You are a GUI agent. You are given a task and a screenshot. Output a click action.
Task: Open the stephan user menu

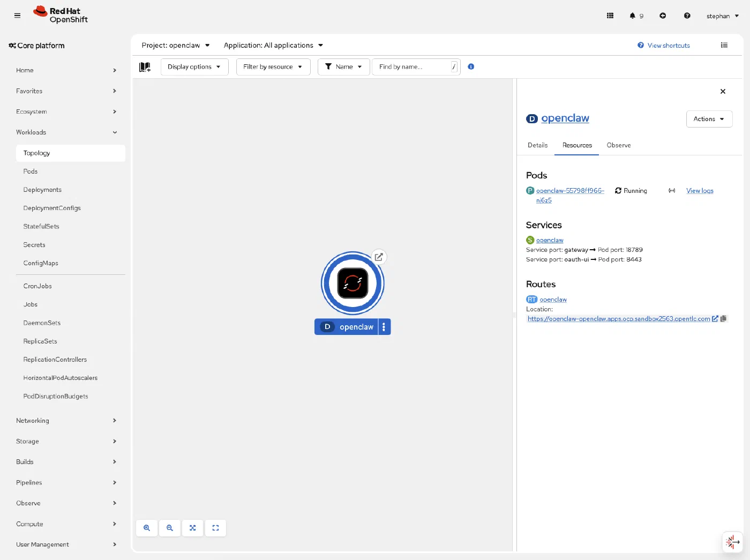point(722,16)
